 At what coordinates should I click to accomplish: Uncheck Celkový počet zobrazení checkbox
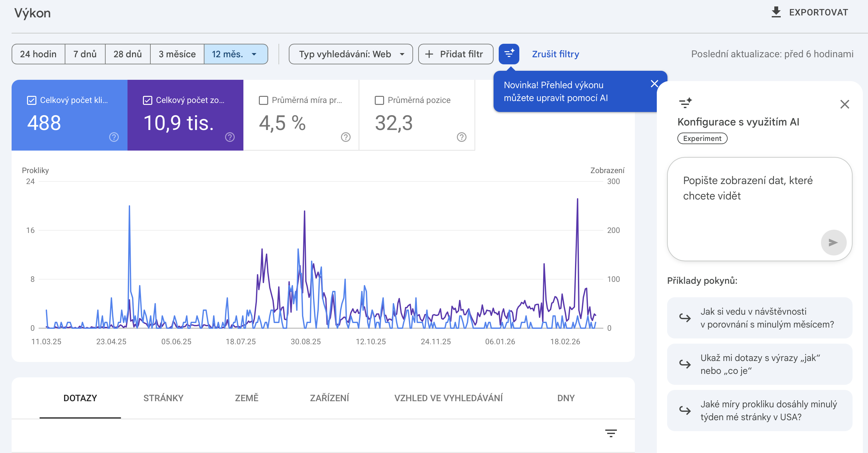[x=147, y=100]
